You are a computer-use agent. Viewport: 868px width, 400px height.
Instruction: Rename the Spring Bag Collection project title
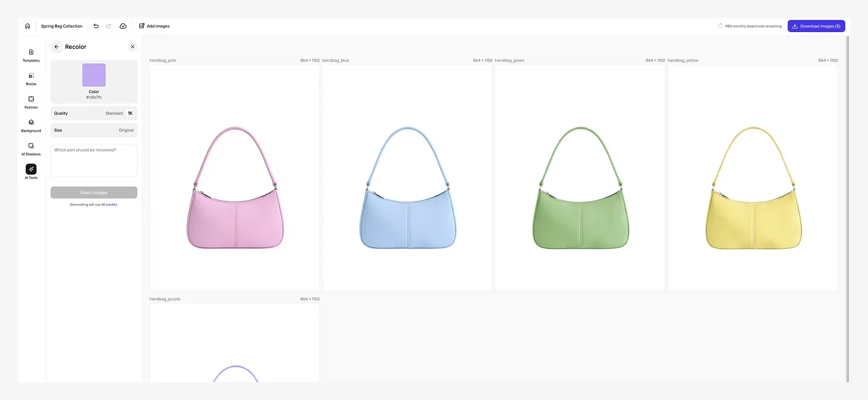click(62, 26)
